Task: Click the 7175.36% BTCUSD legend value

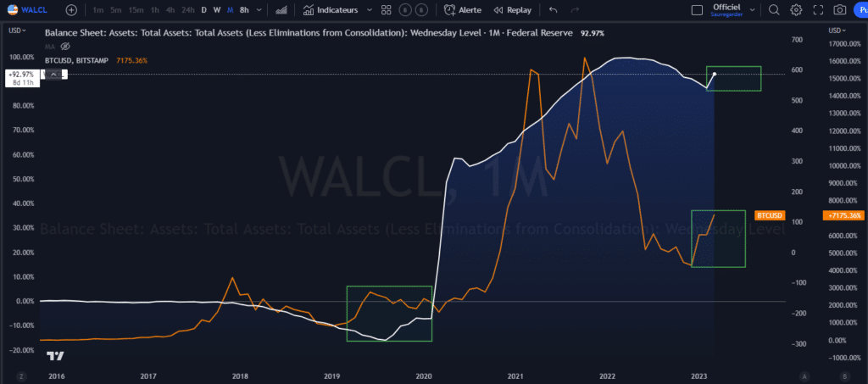Action: point(131,59)
